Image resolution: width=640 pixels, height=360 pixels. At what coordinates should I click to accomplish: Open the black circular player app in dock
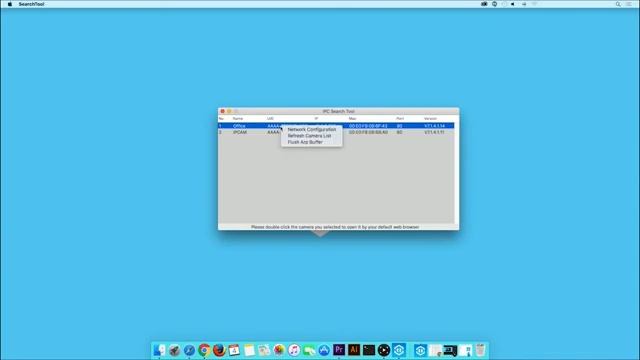point(384,350)
